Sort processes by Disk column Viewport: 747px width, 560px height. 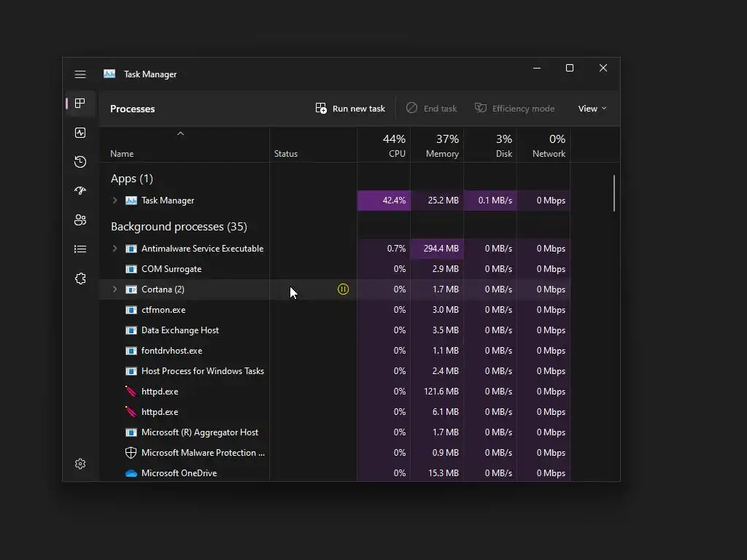(x=490, y=145)
